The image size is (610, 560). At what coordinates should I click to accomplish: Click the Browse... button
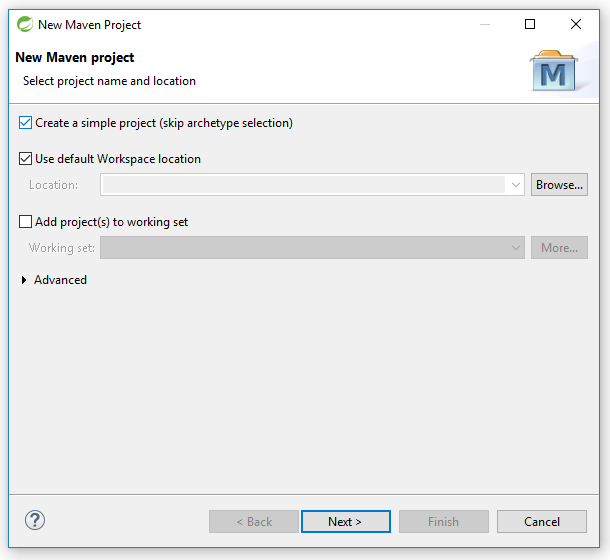[559, 184]
